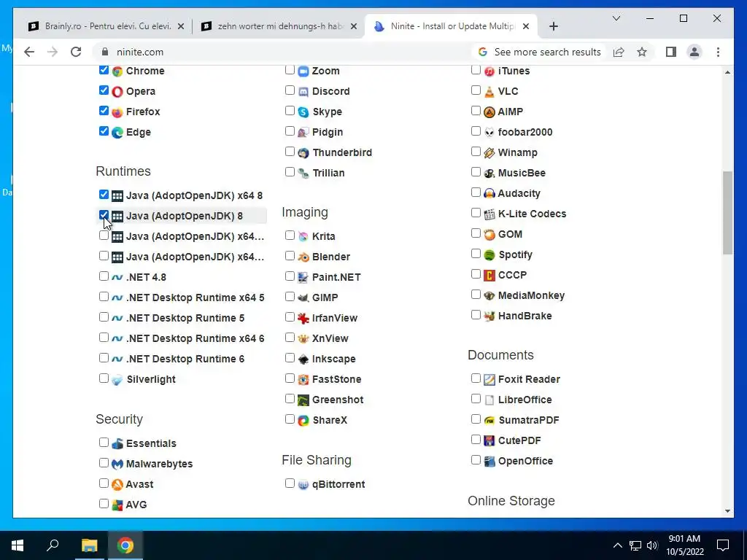The width and height of the screenshot is (747, 560).
Task: Click See more search results chip
Action: pos(540,52)
